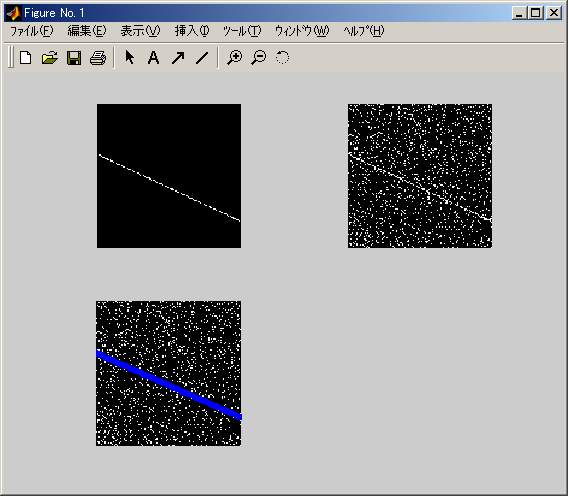Click the MATLAB icon in the title bar
Screen dimensions: 568x496
click(x=13, y=13)
